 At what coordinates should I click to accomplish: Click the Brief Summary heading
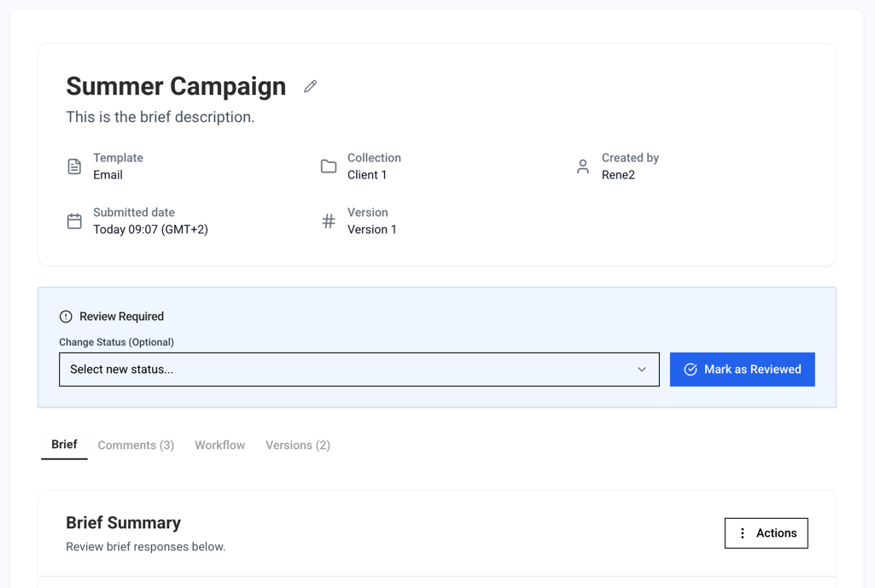coord(123,523)
